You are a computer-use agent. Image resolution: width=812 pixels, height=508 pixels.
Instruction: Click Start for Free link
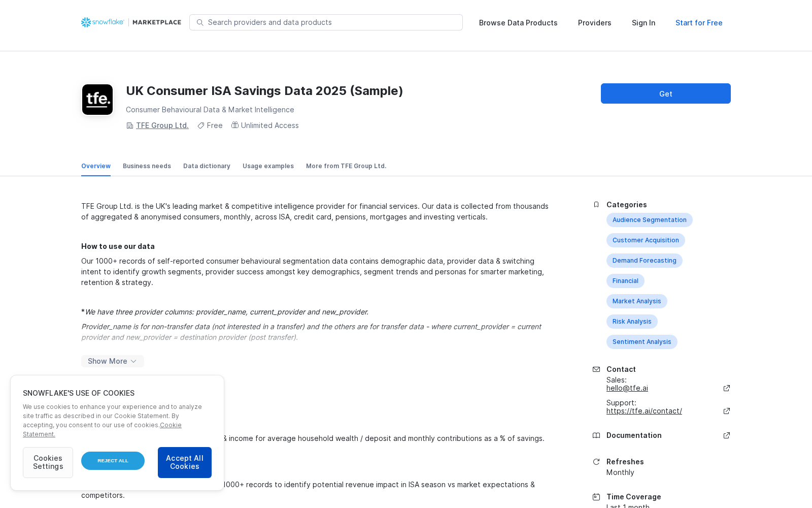tap(699, 23)
